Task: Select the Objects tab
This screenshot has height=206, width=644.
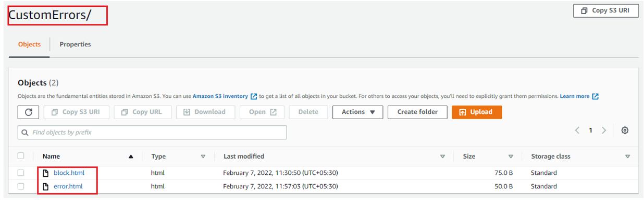Action: 29,44
